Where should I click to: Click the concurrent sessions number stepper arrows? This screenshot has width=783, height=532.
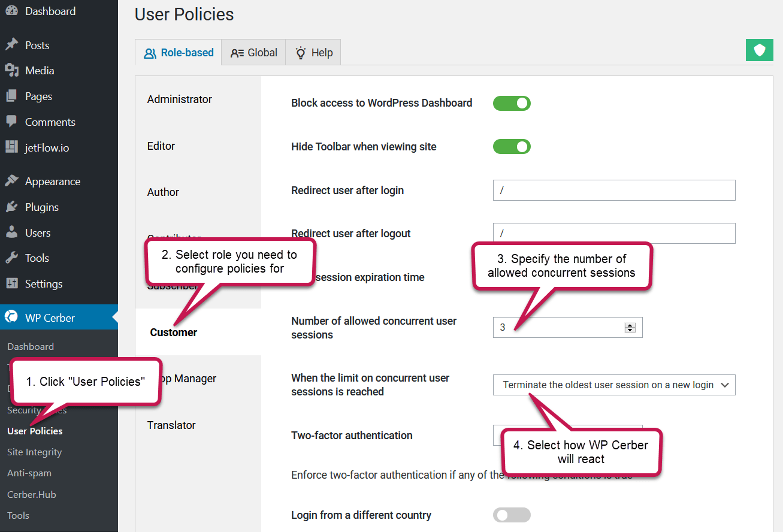(x=630, y=328)
